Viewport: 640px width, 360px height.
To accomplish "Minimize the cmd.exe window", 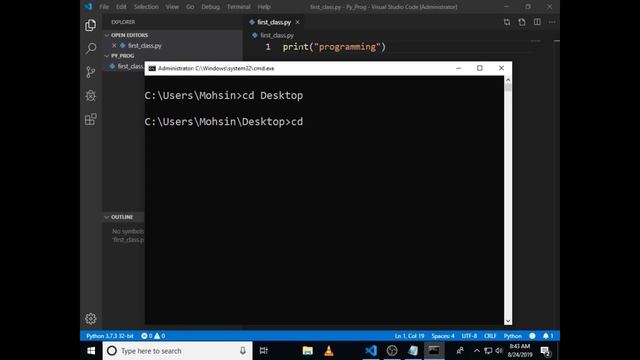I will tap(459, 68).
